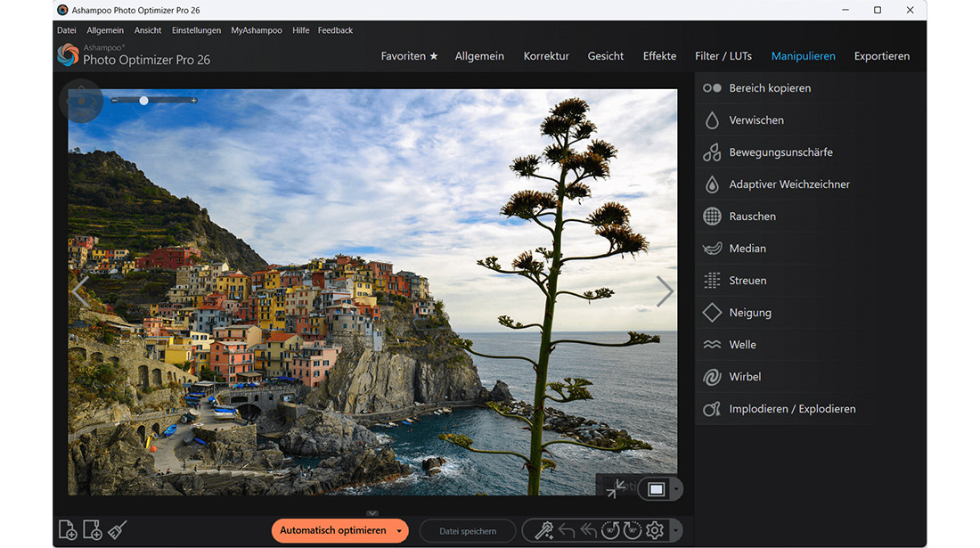Screen dimensions: 980x548
Task: Expand the view mode dropdown arrow
Action: [676, 489]
